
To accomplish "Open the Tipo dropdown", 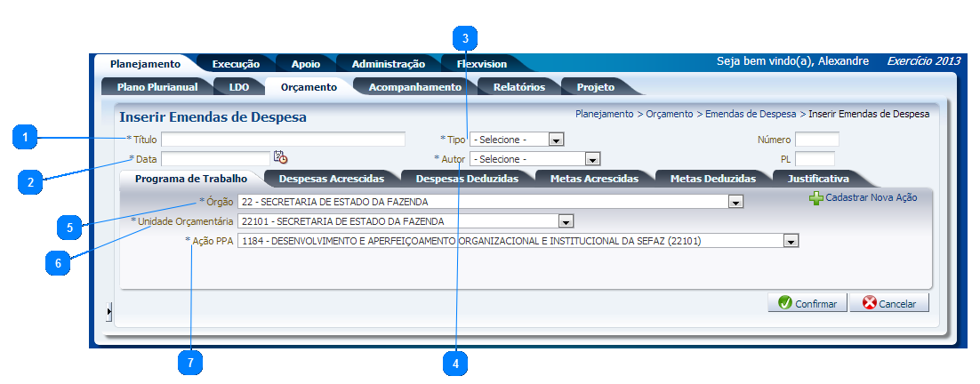I will tap(556, 140).
